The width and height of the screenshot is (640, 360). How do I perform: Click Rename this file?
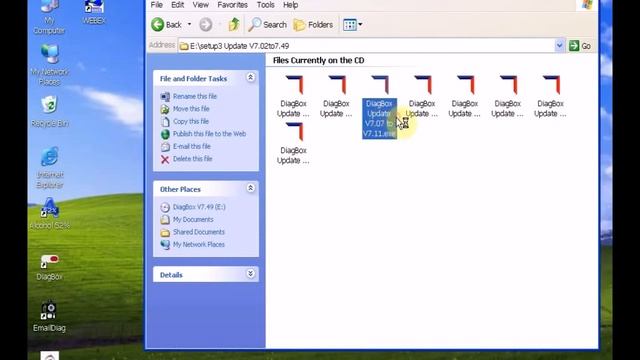pyautogui.click(x=195, y=96)
